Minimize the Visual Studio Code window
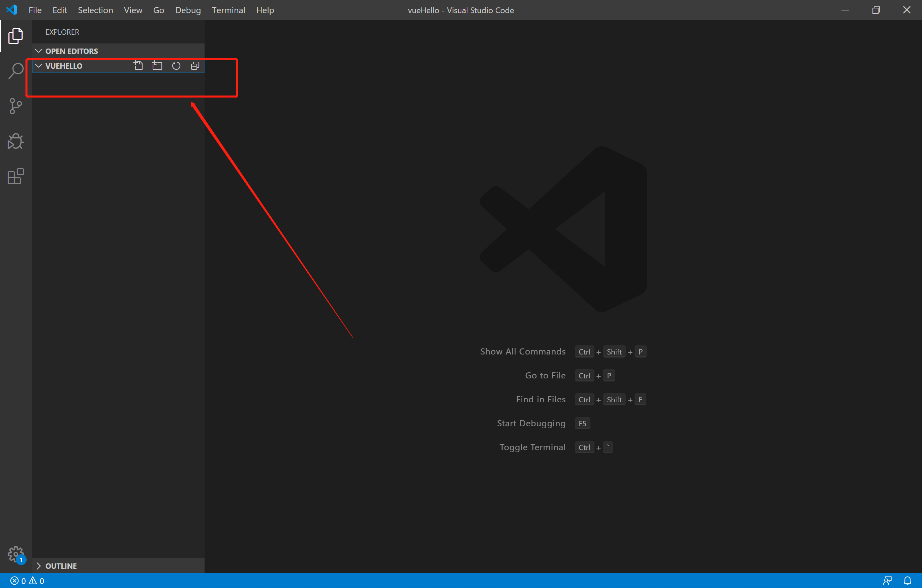This screenshot has height=588, width=922. point(846,10)
